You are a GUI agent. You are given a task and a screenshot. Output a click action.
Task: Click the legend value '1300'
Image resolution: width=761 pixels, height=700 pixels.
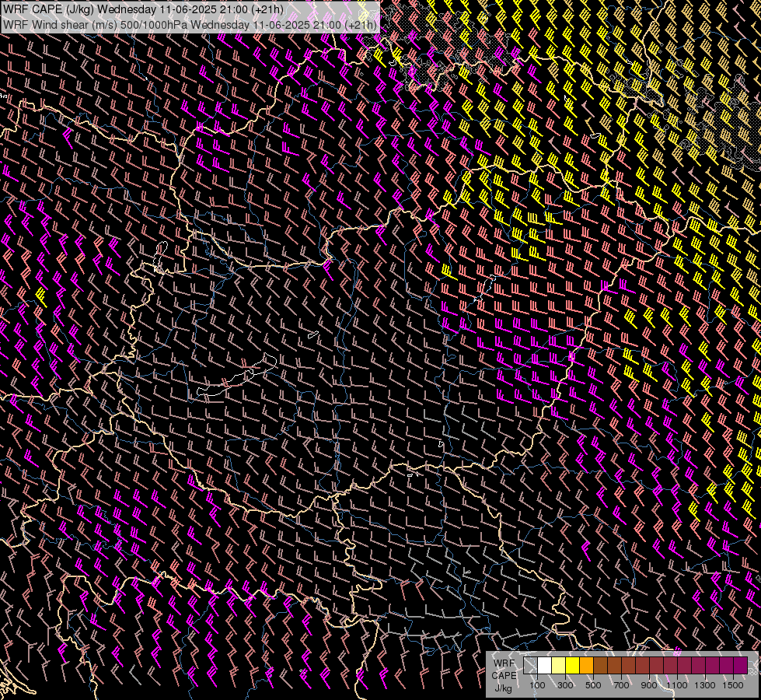[x=705, y=685]
